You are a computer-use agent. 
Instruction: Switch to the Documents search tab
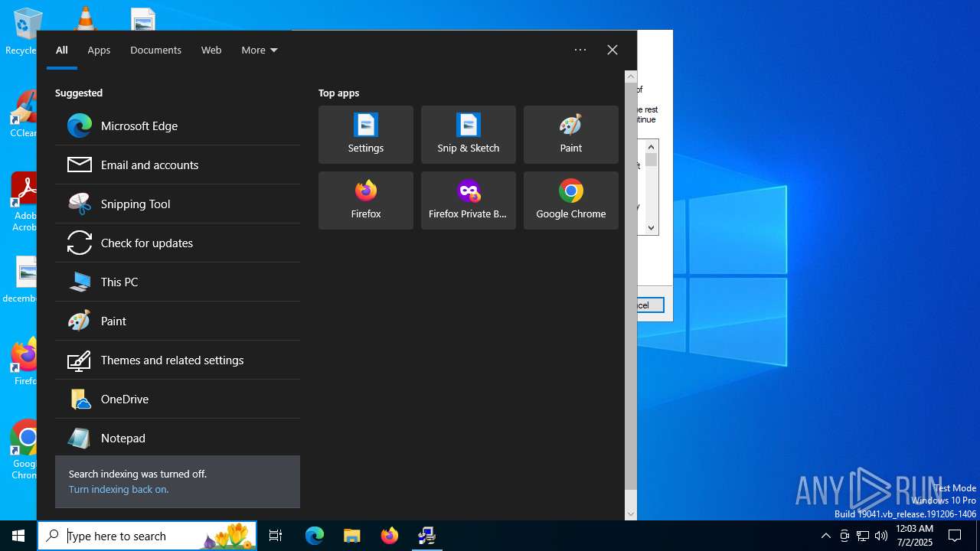tap(155, 51)
